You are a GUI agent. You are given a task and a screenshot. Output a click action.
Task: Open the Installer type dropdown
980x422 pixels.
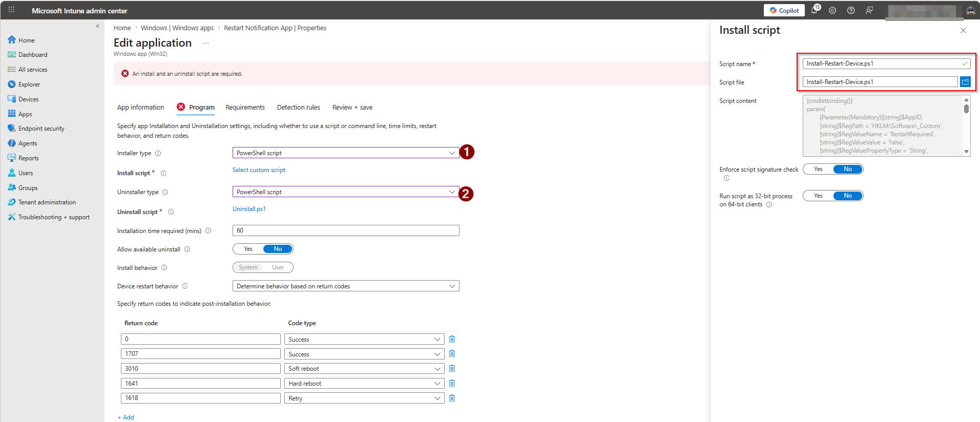point(346,153)
